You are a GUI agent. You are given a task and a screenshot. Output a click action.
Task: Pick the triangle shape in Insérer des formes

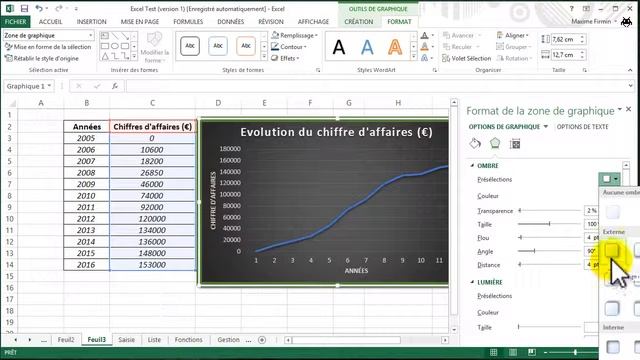(x=105, y=56)
